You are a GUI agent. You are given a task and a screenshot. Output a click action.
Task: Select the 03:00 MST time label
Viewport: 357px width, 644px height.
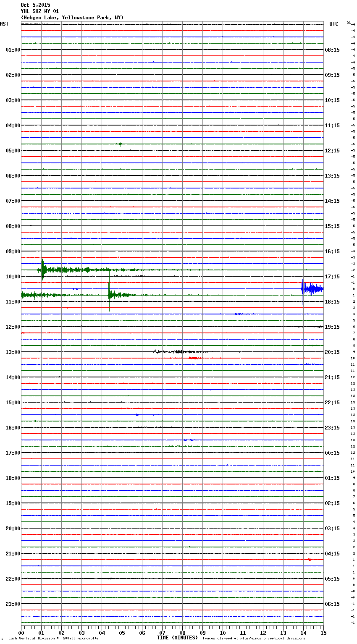[13, 100]
